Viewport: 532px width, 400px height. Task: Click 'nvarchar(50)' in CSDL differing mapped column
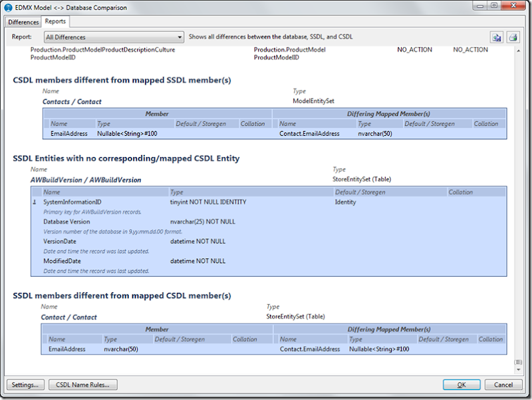click(375, 134)
